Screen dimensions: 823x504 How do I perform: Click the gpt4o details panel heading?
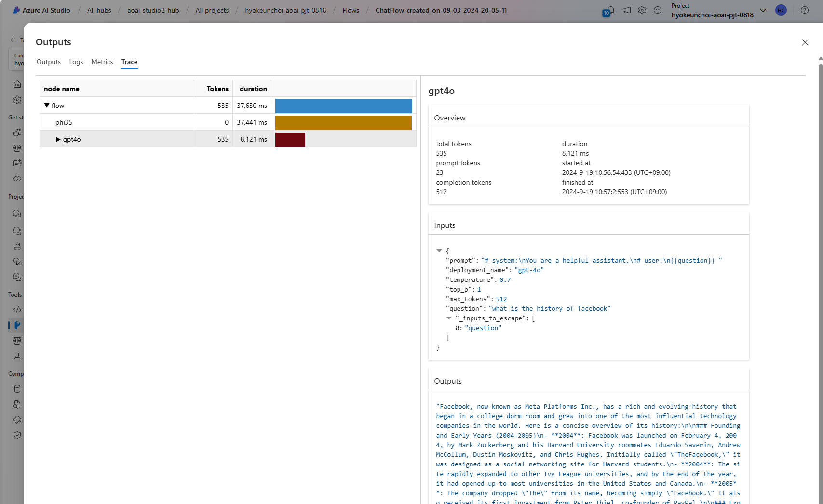click(x=441, y=91)
